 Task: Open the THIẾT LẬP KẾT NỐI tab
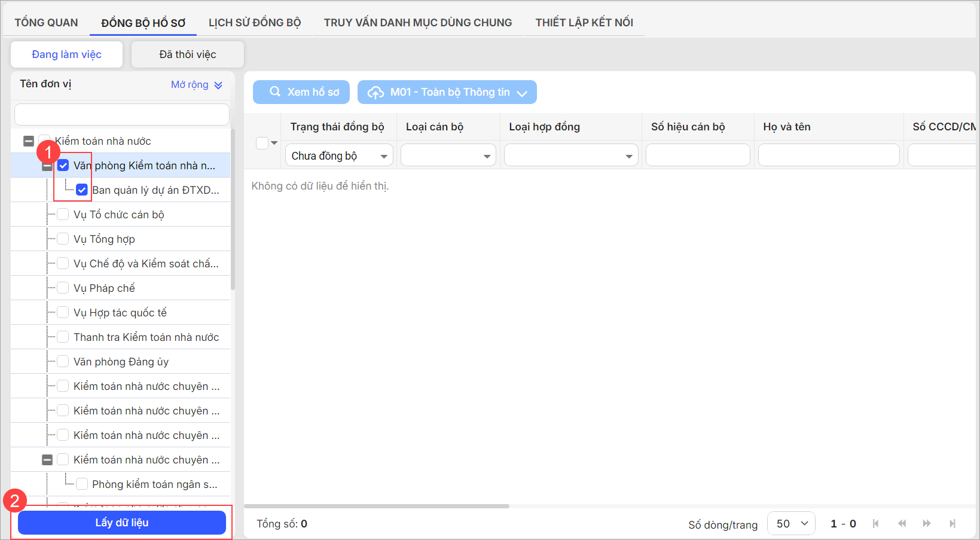(584, 23)
